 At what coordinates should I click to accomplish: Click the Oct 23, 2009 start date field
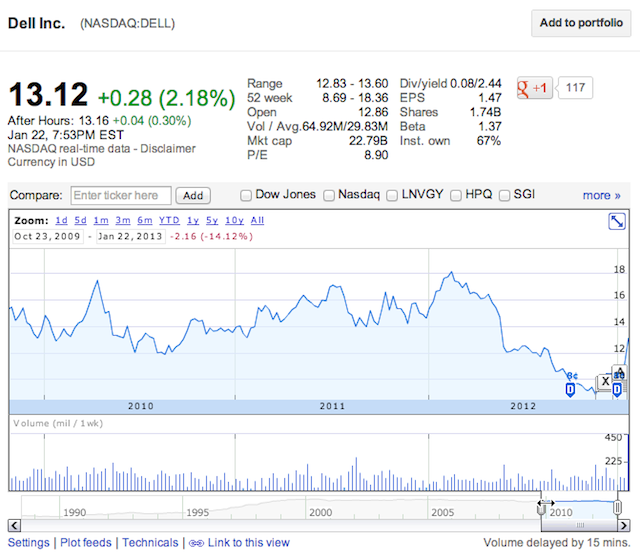pos(47,236)
